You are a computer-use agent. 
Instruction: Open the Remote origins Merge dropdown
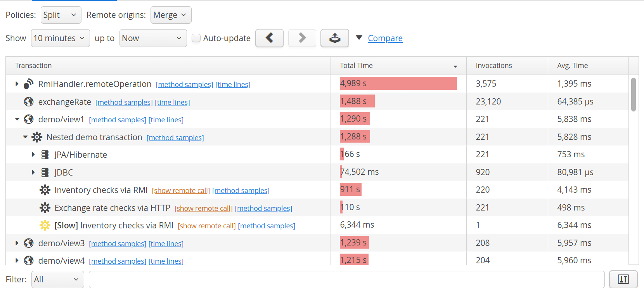pos(171,15)
